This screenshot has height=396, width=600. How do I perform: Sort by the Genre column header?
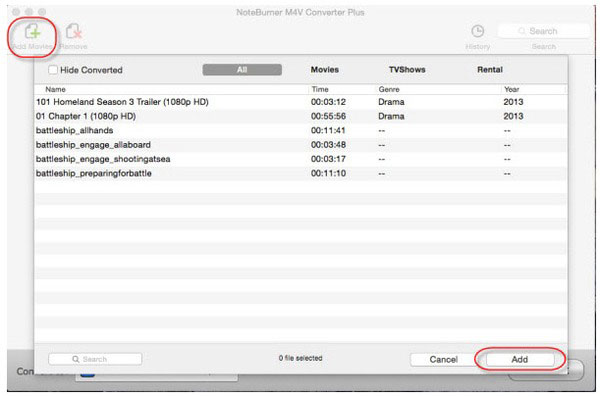pyautogui.click(x=389, y=90)
